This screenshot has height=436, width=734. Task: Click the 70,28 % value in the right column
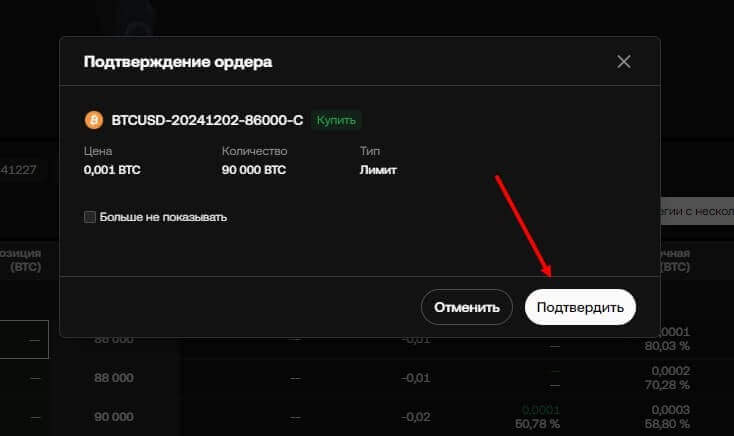[x=670, y=384]
